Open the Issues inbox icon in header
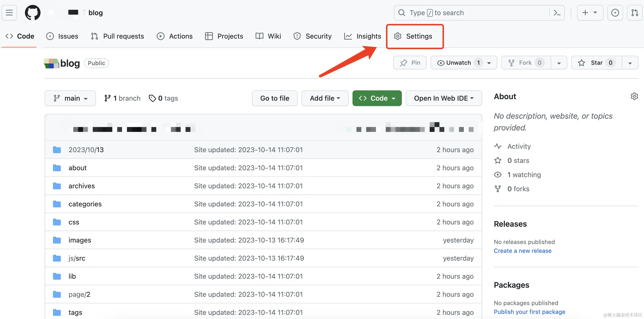Screen dimensions: 644x319 [615, 12]
